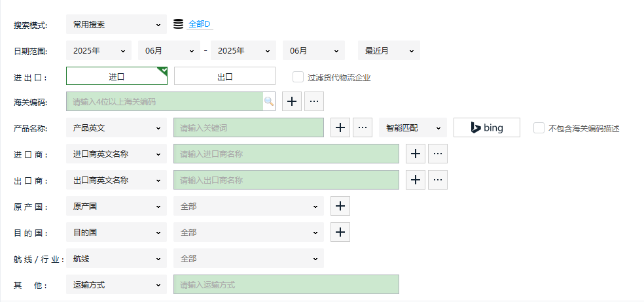Open exporter ellipsis options

438,180
